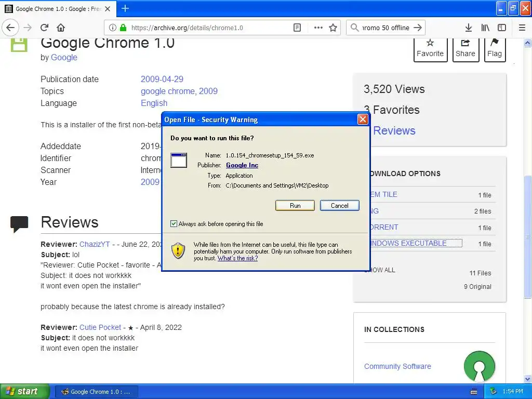This screenshot has height=399, width=532.
Task: Open the google chrome topic link
Action: coord(168,91)
